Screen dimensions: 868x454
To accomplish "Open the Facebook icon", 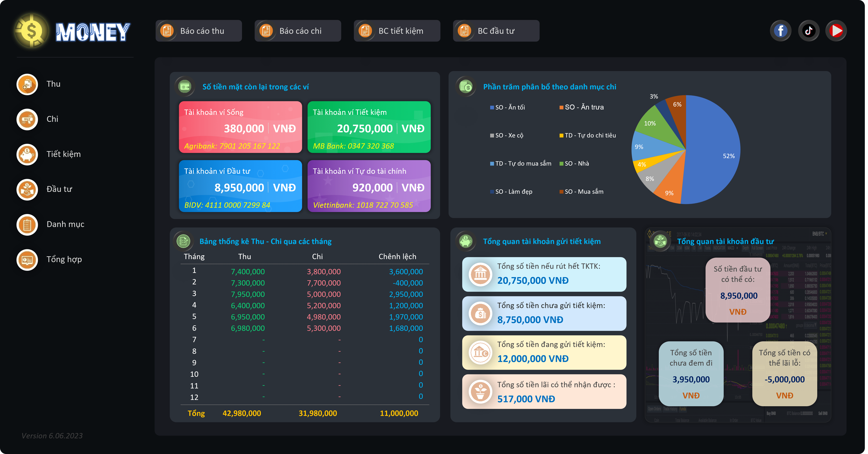I will click(x=780, y=31).
